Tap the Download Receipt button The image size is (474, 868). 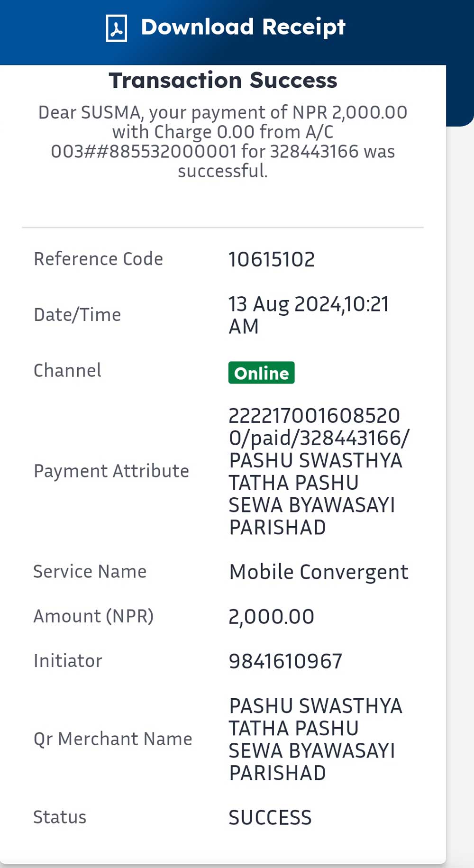[x=226, y=27]
